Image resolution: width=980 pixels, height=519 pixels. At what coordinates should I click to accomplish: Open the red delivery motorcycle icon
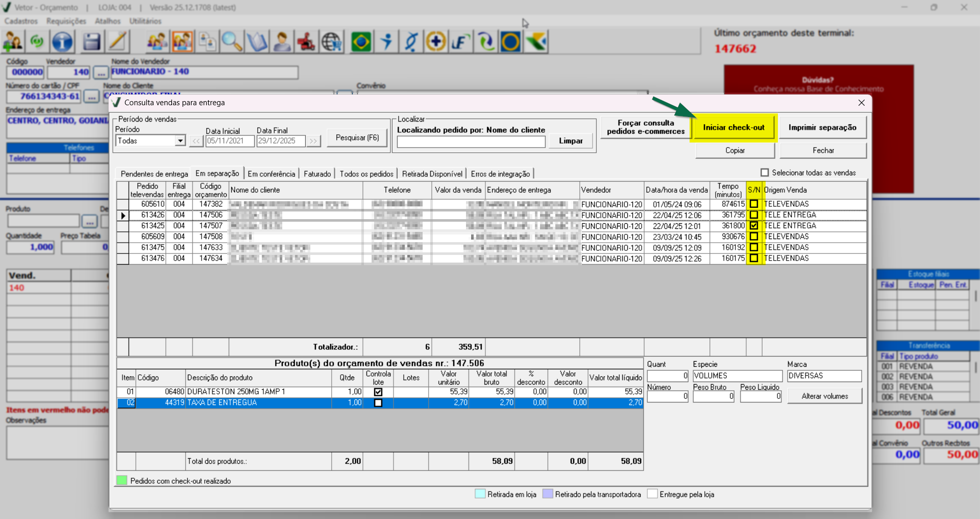[306, 42]
